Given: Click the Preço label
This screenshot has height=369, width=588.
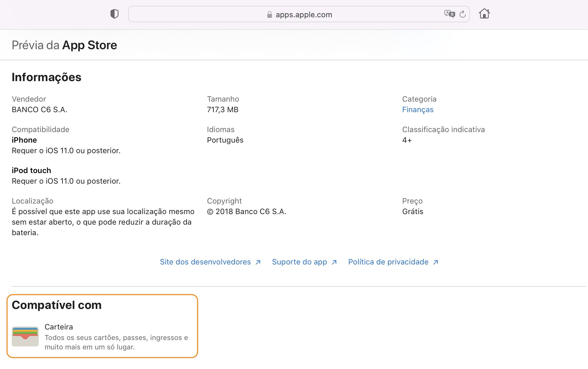Looking at the screenshot, I should coord(412,201).
